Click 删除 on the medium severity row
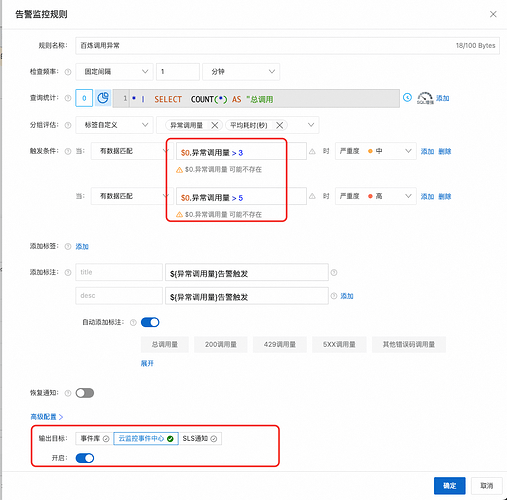The width and height of the screenshot is (507, 500). coord(445,151)
